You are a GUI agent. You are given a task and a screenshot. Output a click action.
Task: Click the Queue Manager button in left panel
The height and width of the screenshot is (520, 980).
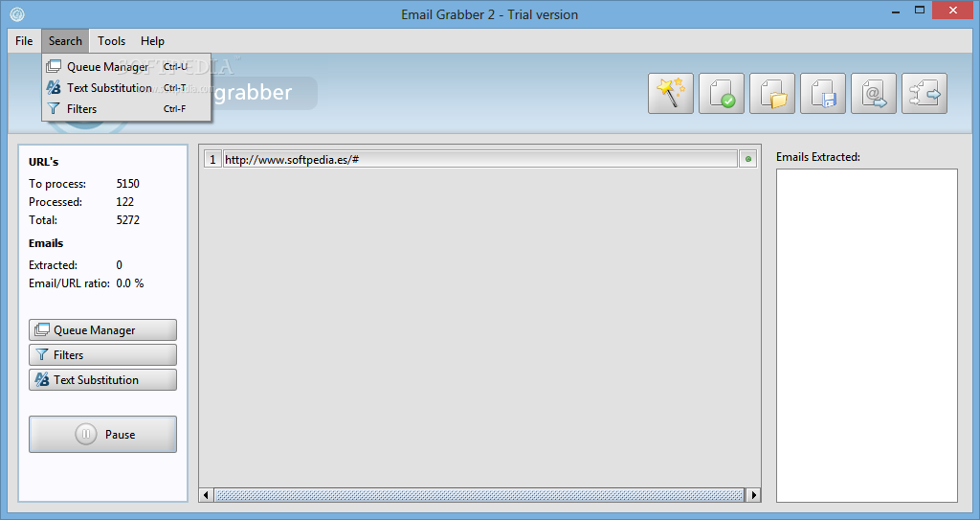[x=102, y=329]
